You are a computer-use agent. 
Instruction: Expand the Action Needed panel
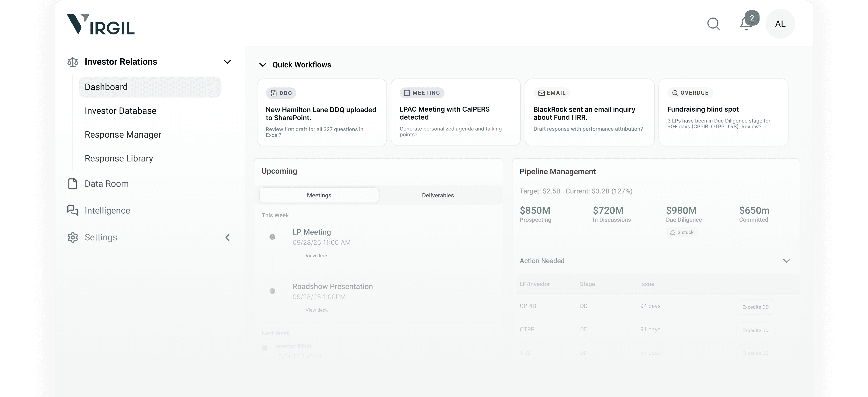(787, 260)
